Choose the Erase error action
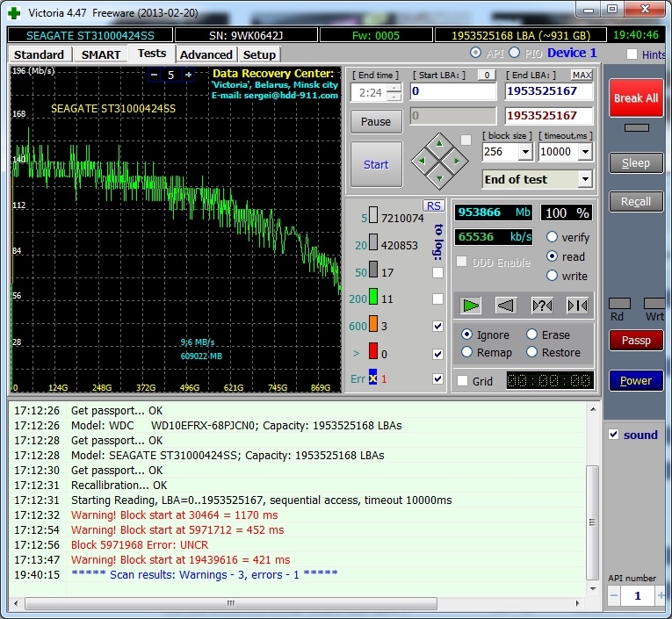Image resolution: width=672 pixels, height=619 pixels. point(531,335)
